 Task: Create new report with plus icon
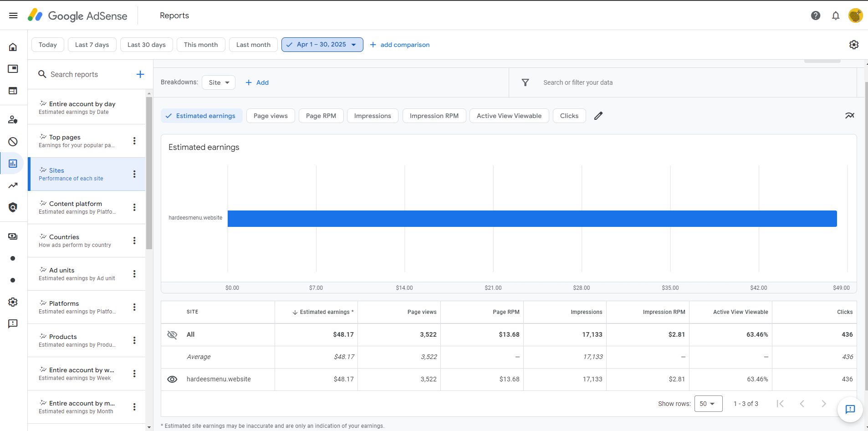pos(140,74)
